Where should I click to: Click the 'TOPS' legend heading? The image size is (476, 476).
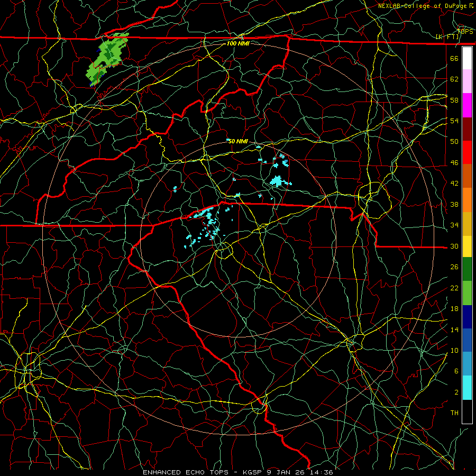coord(465,32)
